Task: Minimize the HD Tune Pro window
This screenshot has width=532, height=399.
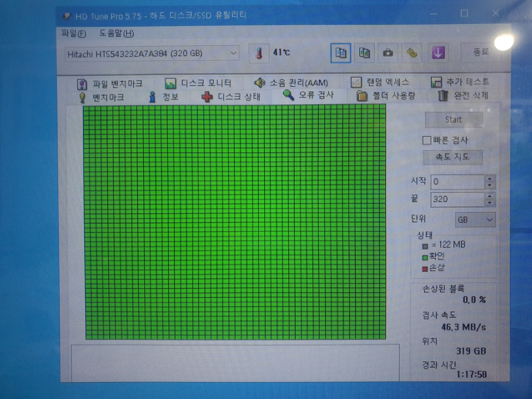Action: [x=433, y=14]
